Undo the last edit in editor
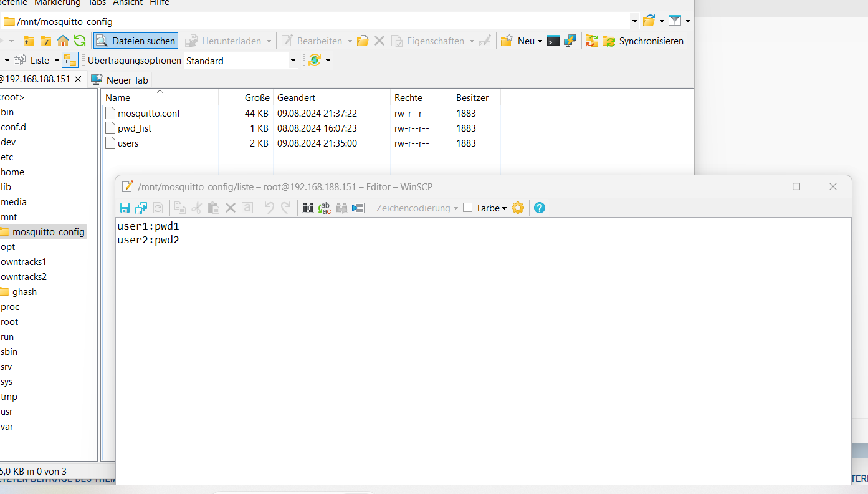The image size is (868, 494). click(269, 208)
